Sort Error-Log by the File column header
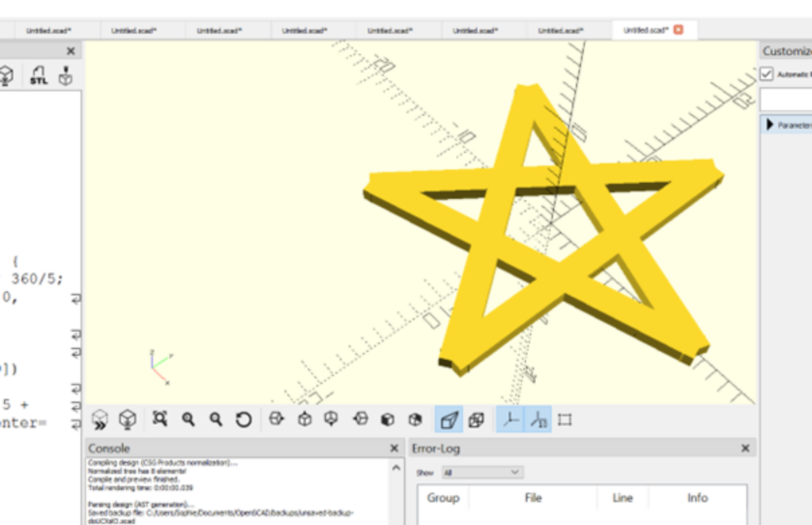Screen dimensions: 812x525 click(x=533, y=498)
